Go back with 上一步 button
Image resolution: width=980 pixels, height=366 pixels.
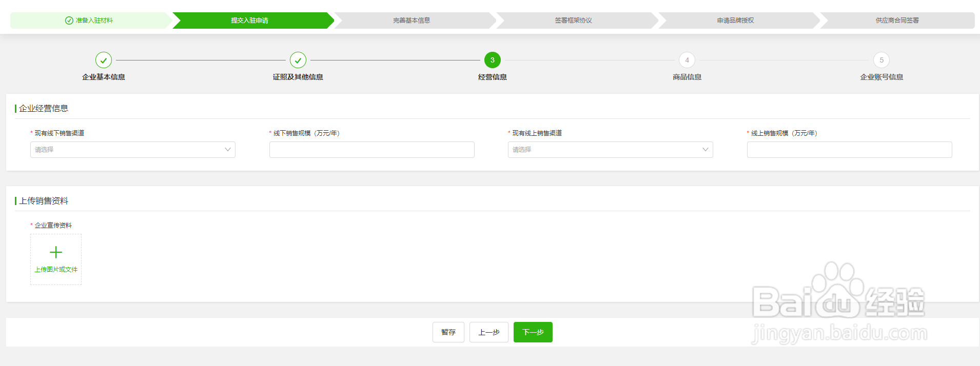point(489,332)
